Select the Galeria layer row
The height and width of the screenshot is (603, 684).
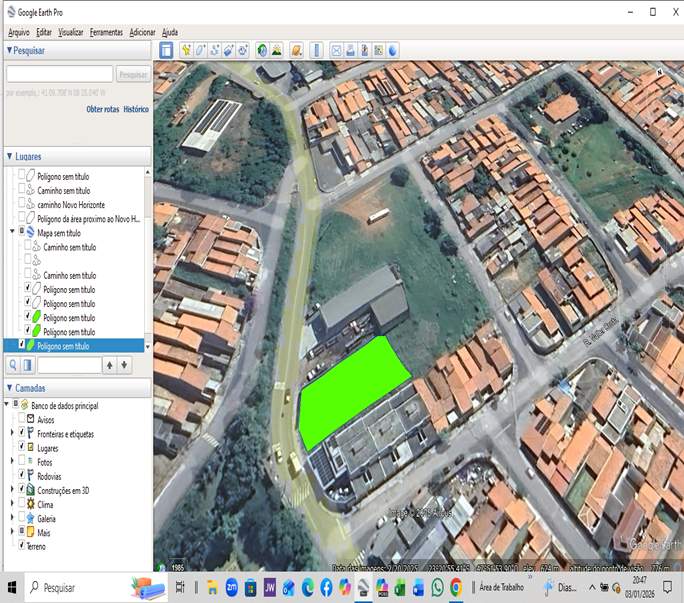[46, 518]
